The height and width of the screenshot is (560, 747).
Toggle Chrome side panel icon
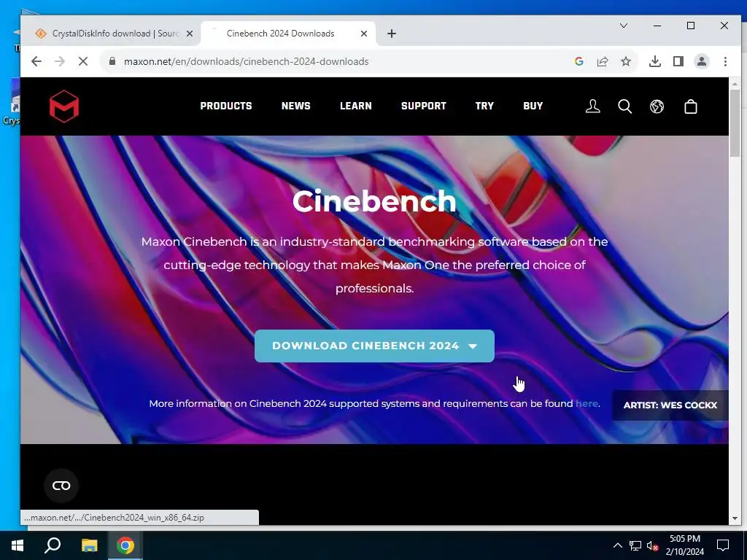coord(678,61)
